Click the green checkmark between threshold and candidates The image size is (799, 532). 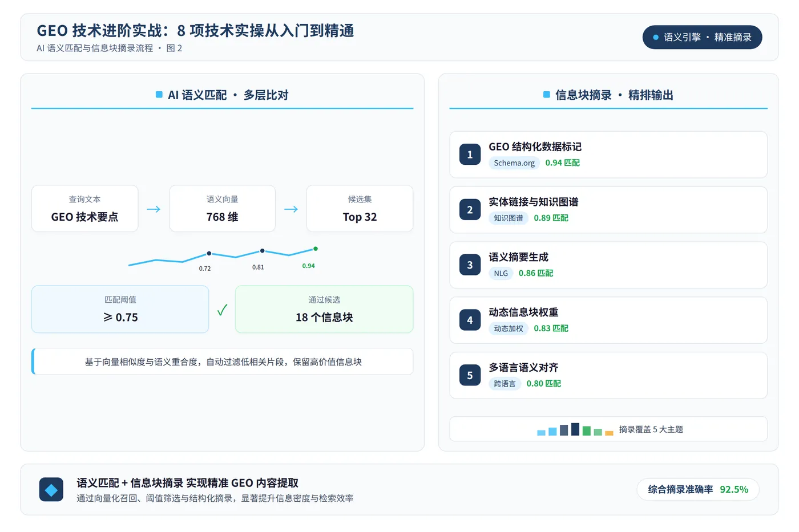tap(222, 310)
